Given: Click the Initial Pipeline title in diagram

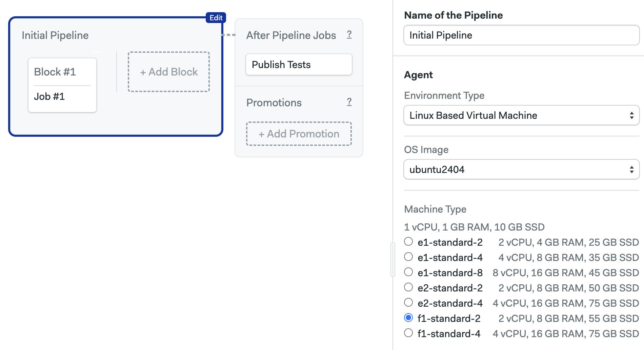Looking at the screenshot, I should click(55, 35).
